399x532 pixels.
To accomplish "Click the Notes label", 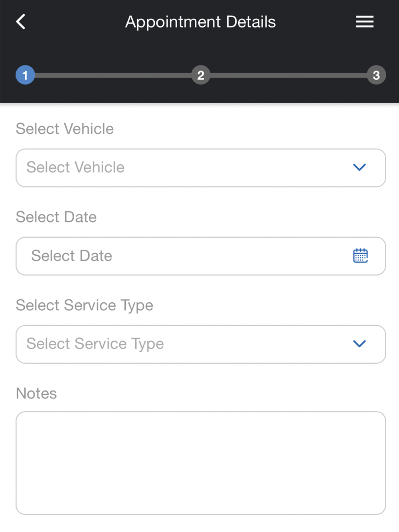I will coord(36,393).
